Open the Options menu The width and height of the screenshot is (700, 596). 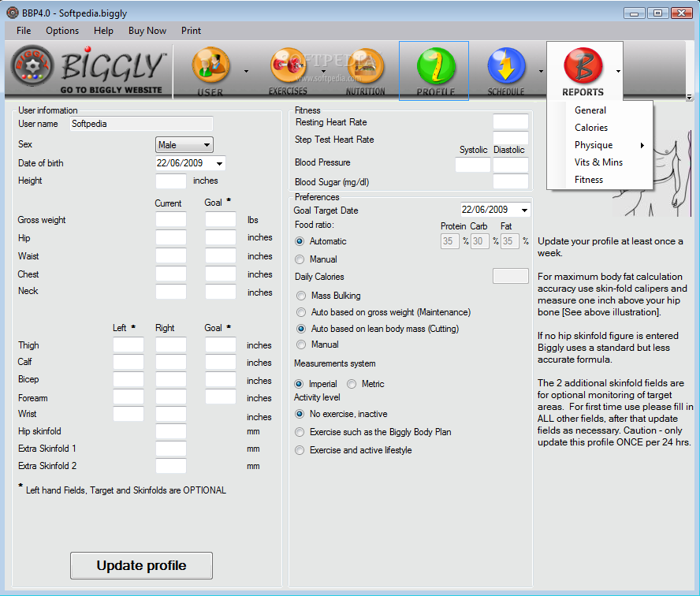click(62, 31)
